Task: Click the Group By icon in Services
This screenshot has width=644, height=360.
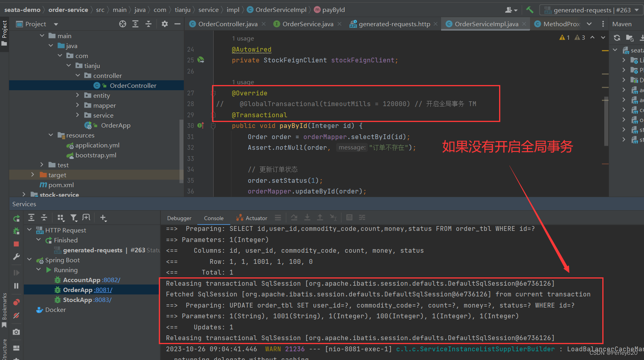Action: [x=61, y=217]
